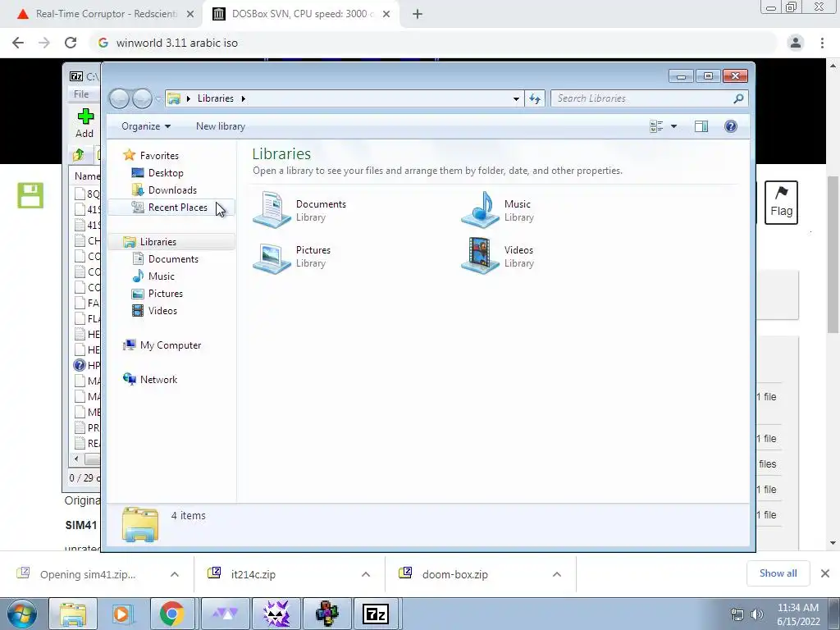Open Videos under Libraries in sidebar
Image resolution: width=840 pixels, height=630 pixels.
click(162, 311)
